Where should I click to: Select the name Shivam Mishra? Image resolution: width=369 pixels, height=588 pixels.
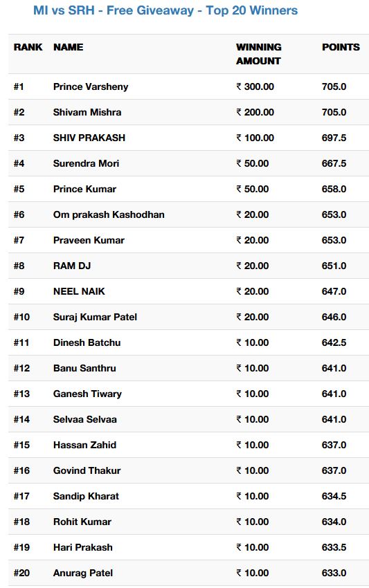tap(87, 112)
